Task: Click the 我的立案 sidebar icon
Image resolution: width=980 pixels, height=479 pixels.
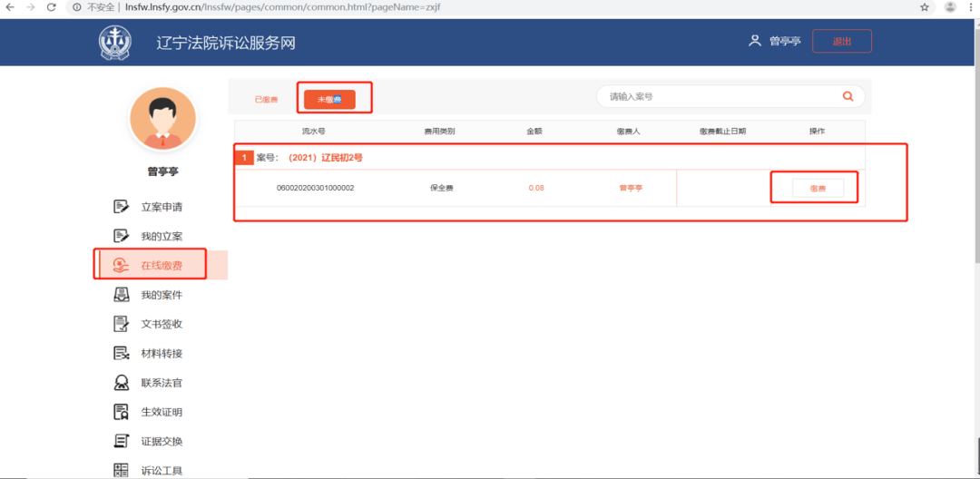Action: click(121, 236)
